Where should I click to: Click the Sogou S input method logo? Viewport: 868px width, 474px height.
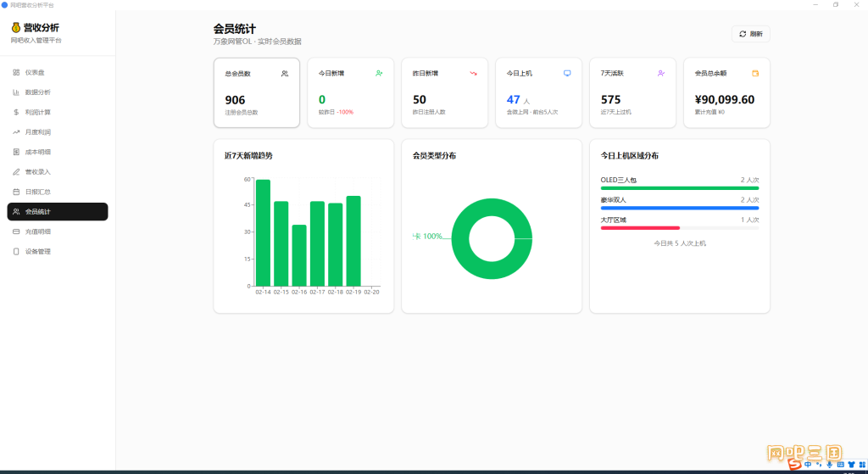795,464
